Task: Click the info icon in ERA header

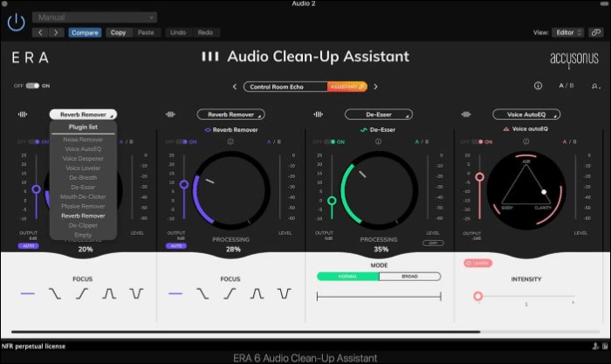Action: [x=538, y=86]
